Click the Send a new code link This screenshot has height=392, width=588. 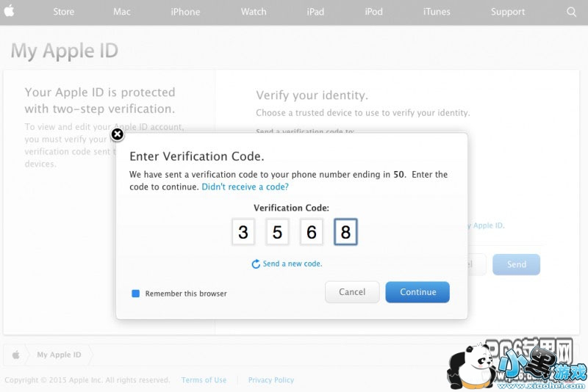293,264
